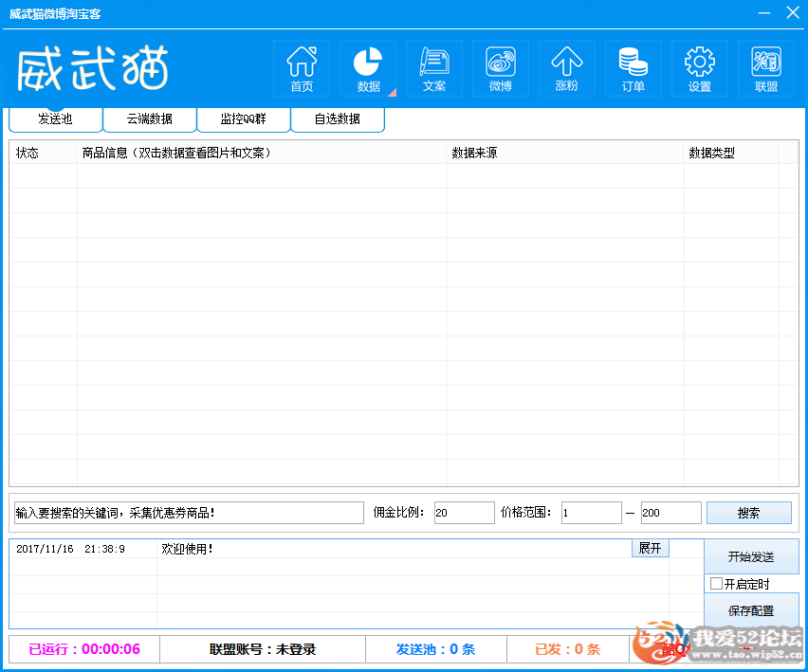Minimize the 威武猫 window

coord(764,13)
